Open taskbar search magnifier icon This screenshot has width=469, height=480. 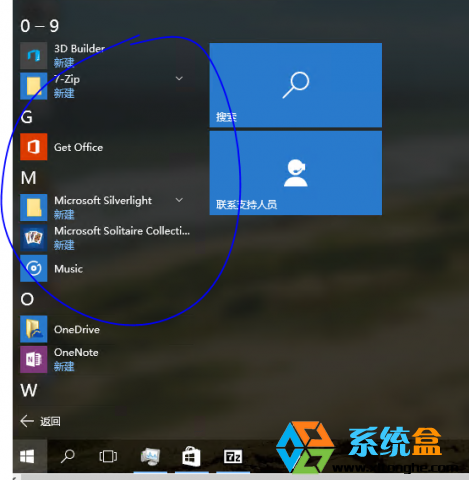click(67, 456)
